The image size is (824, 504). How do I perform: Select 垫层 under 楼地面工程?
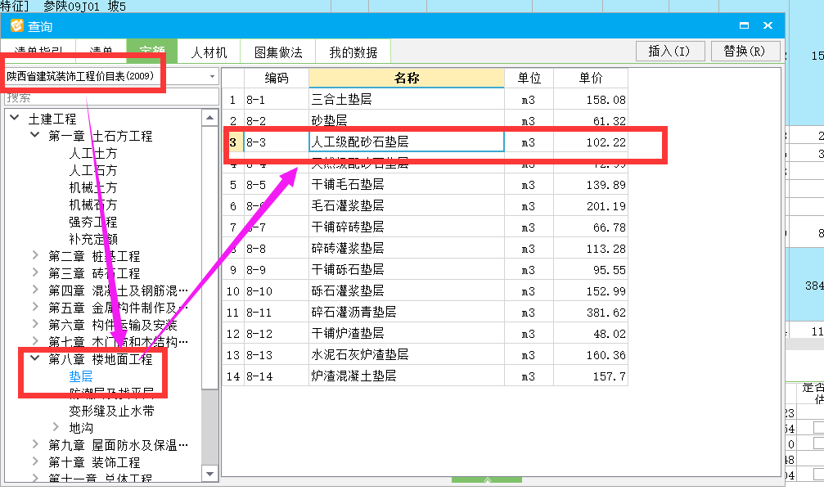(81, 376)
